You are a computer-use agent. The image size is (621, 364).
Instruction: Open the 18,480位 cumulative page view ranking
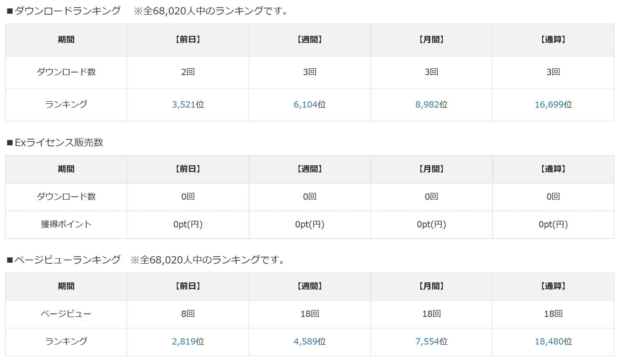click(x=549, y=341)
